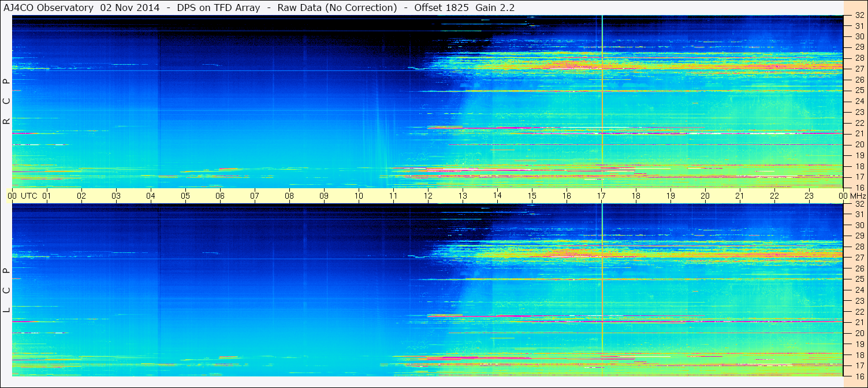Select the 10 hour mark on UTC axis

point(359,196)
